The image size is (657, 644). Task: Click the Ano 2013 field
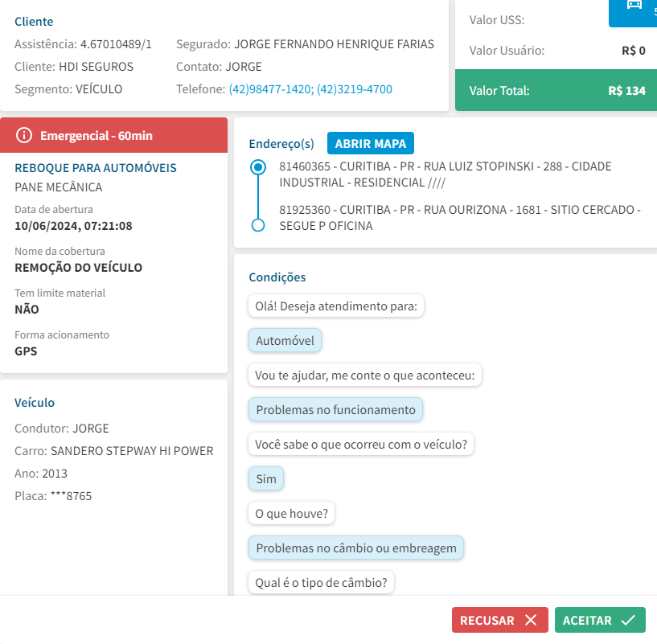(x=41, y=474)
